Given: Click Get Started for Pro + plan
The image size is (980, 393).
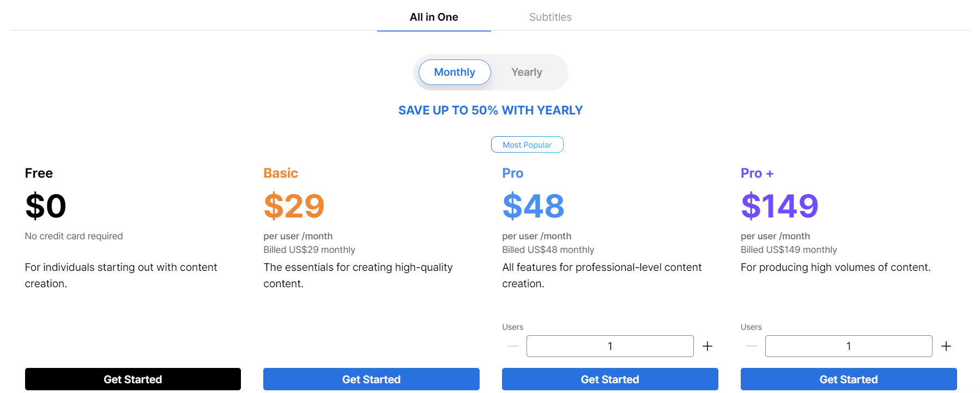Looking at the screenshot, I should tap(848, 379).
